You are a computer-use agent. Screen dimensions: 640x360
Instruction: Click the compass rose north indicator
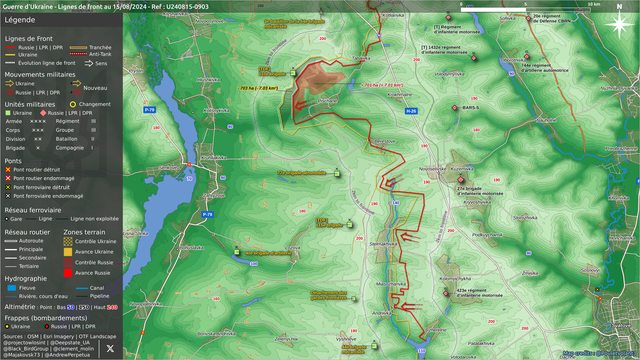(x=620, y=23)
